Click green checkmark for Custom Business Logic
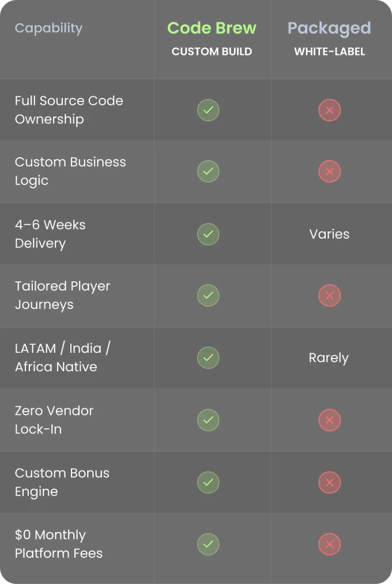This screenshot has width=392, height=584. click(x=208, y=171)
